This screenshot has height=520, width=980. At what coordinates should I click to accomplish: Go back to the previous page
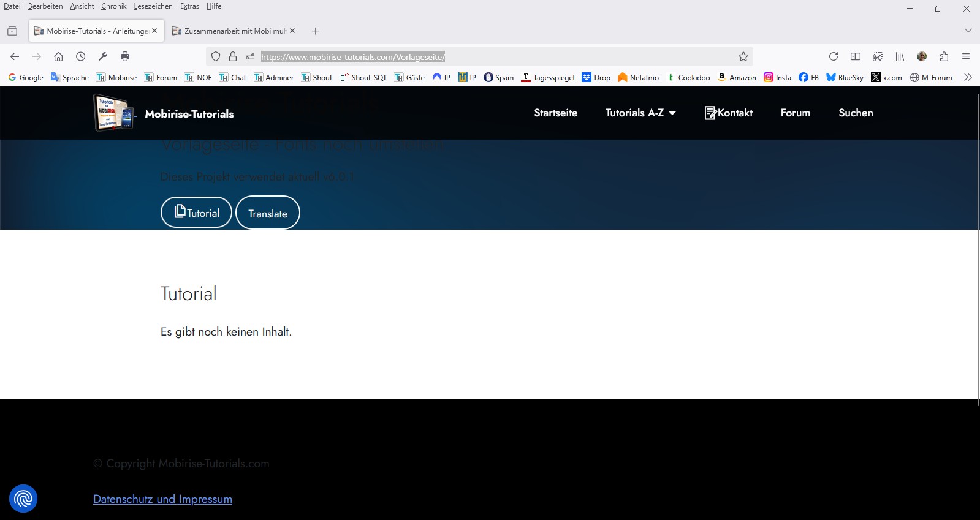(x=15, y=56)
